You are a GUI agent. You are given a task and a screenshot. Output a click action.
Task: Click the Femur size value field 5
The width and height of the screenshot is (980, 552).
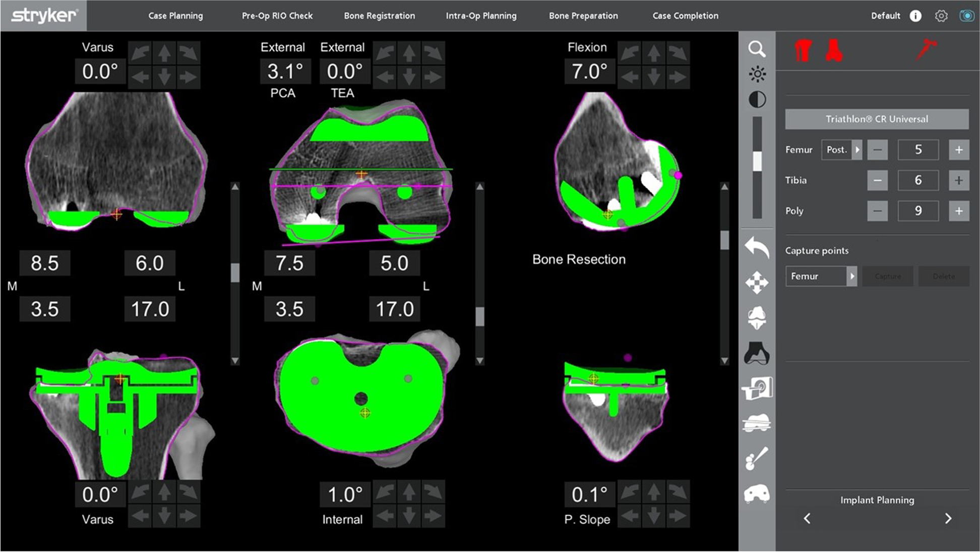918,150
